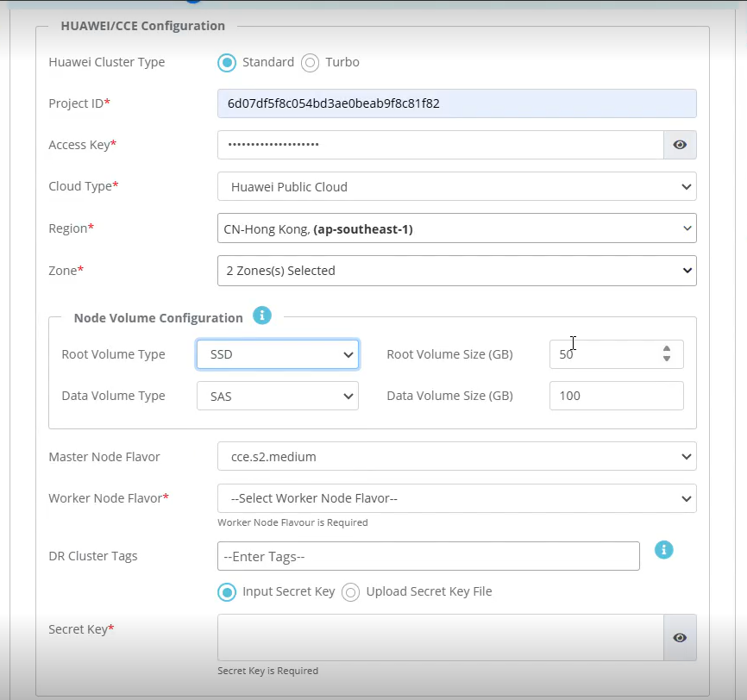
Task: Open the Region dropdown
Action: (457, 228)
